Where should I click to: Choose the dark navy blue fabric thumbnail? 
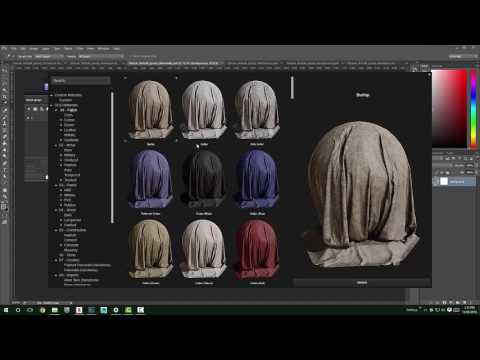[x=257, y=179]
